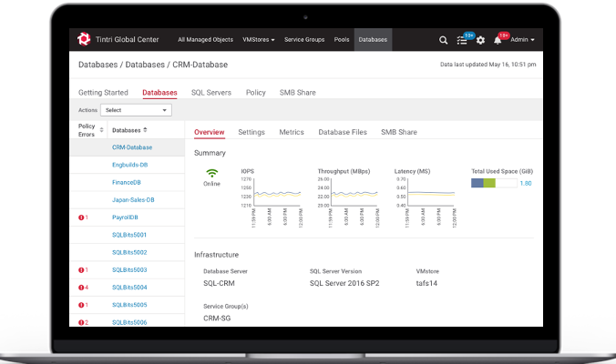The width and height of the screenshot is (616, 364).
Task: Open the Metrics sub-tab
Action: [x=292, y=132]
